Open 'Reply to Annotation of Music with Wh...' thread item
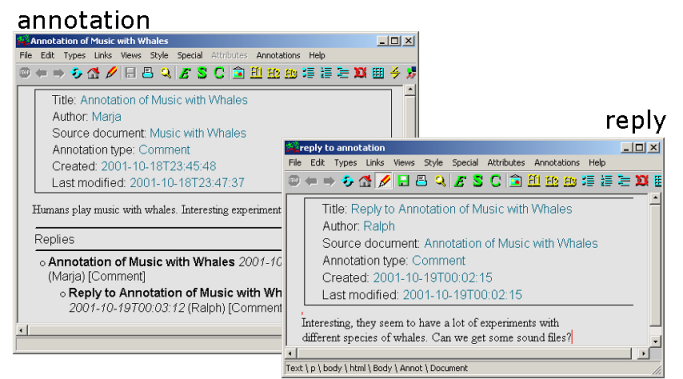This screenshot has height=379, width=683. coord(176,292)
